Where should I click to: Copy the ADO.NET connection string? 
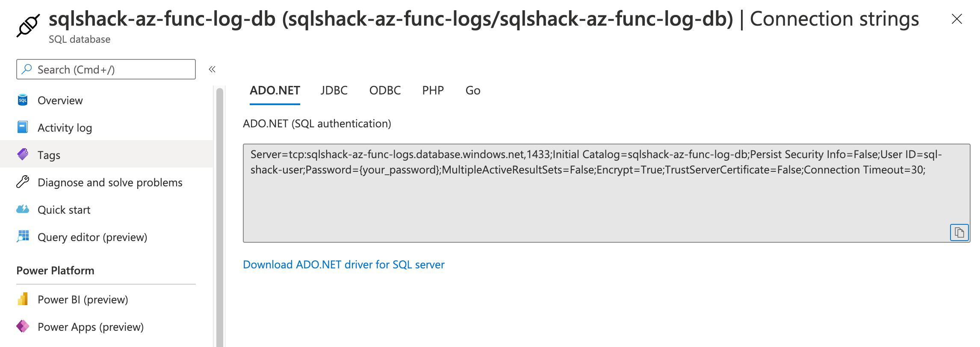[x=959, y=232]
